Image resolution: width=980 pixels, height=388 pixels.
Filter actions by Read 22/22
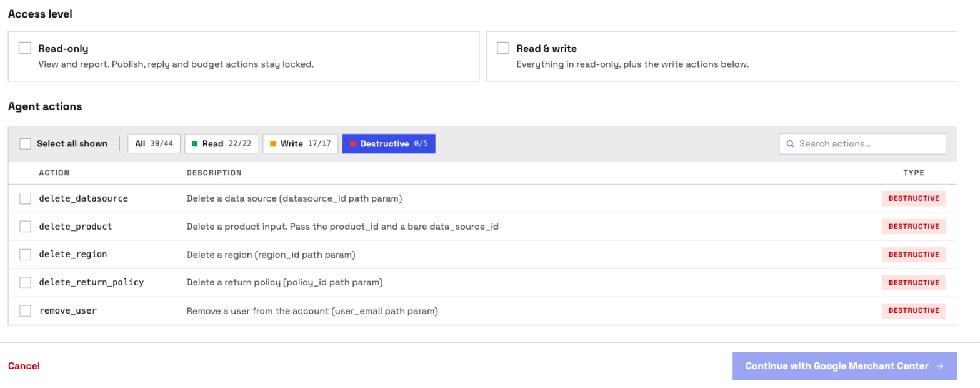222,144
